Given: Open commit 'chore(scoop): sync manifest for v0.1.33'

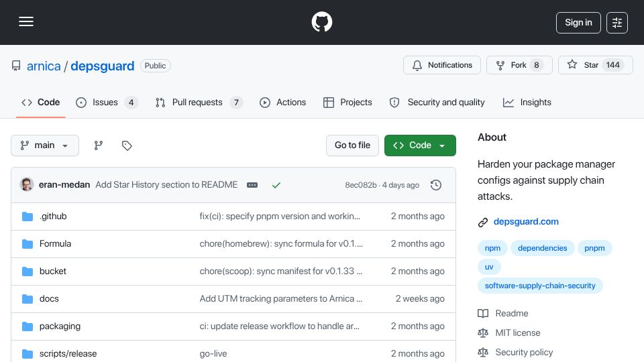Looking at the screenshot, I should coord(281,271).
